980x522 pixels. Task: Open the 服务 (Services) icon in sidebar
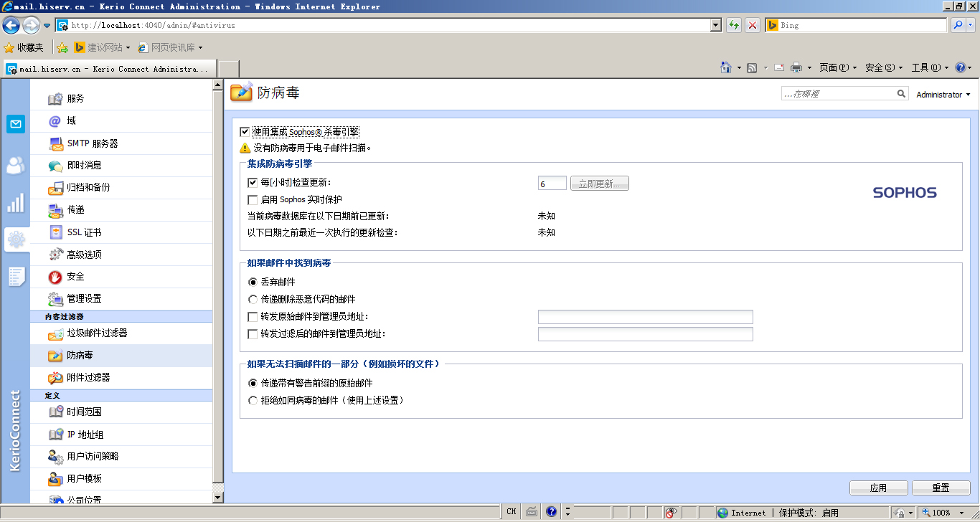[55, 98]
